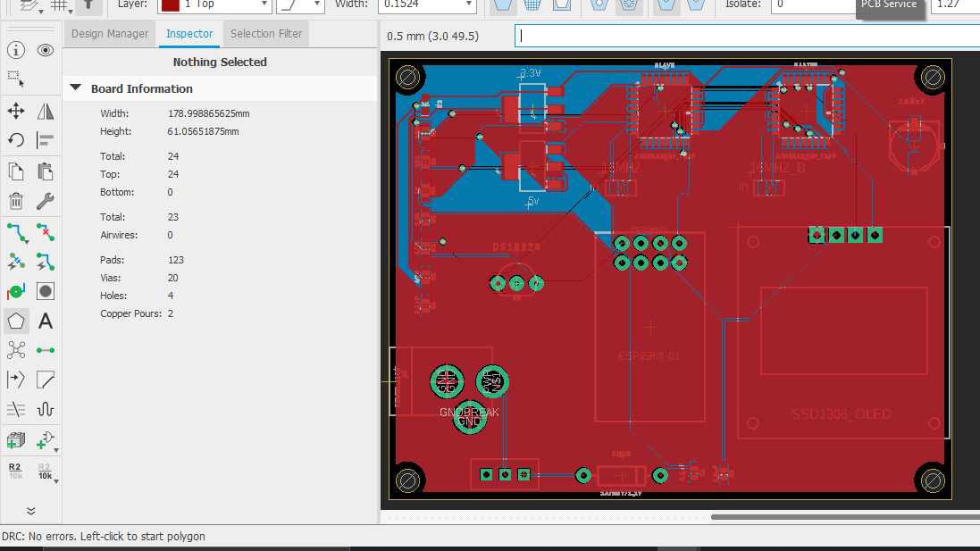Select the Via tool
The width and height of the screenshot is (980, 551).
point(16,291)
